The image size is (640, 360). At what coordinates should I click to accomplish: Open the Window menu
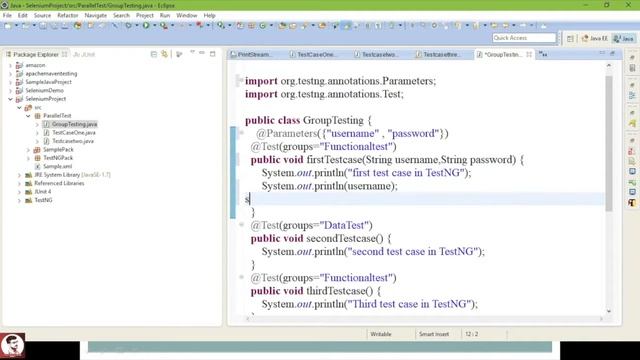pos(187,16)
